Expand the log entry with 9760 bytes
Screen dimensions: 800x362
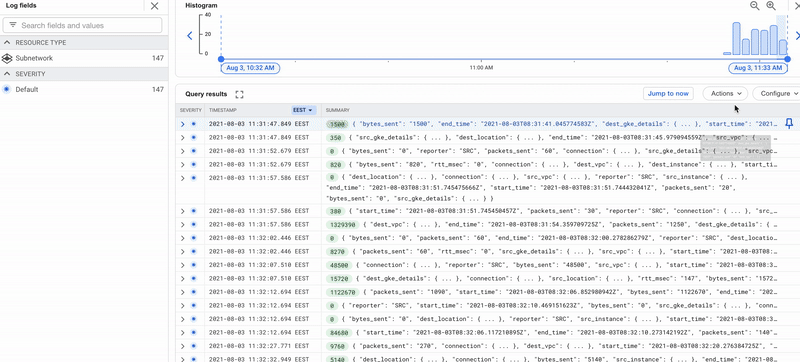coord(183,345)
